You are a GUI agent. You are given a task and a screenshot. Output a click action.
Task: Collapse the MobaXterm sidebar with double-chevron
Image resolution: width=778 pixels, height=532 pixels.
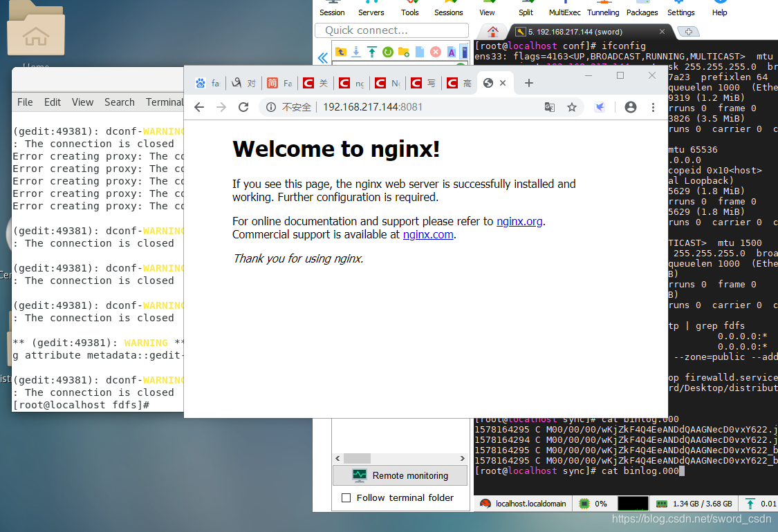coord(322,58)
